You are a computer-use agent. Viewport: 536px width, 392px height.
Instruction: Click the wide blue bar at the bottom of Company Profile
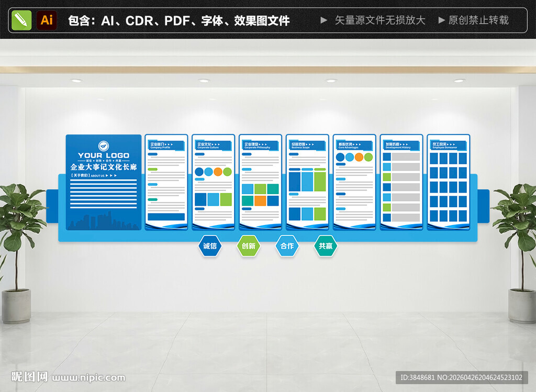[166, 217]
